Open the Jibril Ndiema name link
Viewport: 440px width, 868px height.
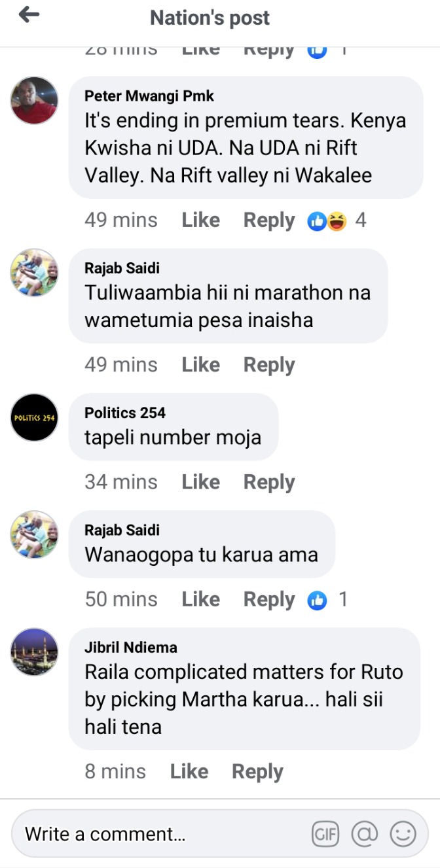coord(131,648)
